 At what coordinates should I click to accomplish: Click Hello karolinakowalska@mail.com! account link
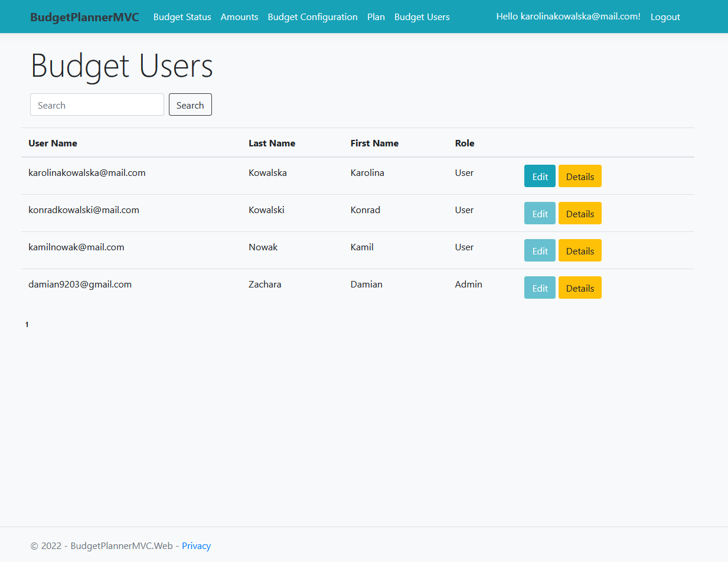[569, 17]
